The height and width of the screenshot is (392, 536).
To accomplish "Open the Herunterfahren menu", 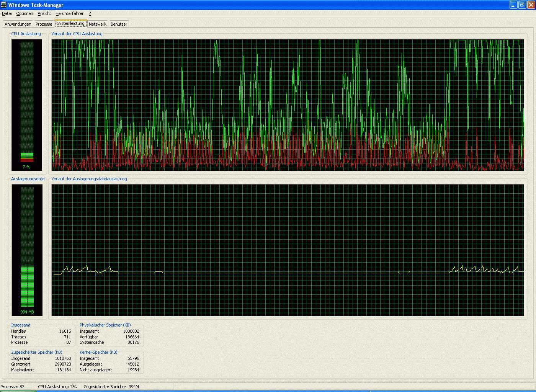I will [x=70, y=13].
